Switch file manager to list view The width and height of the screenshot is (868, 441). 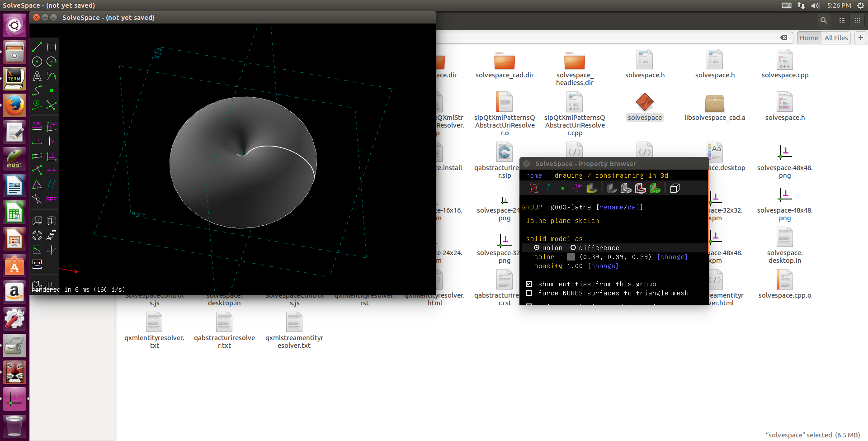pos(842,20)
